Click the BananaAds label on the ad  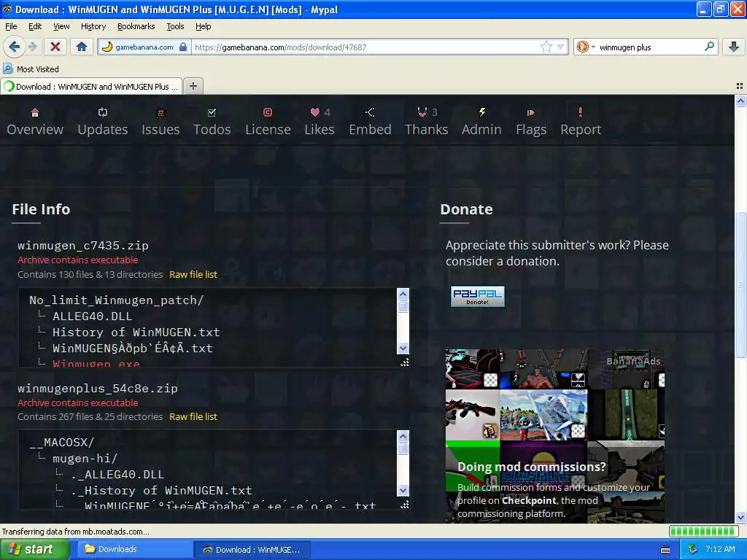(633, 362)
